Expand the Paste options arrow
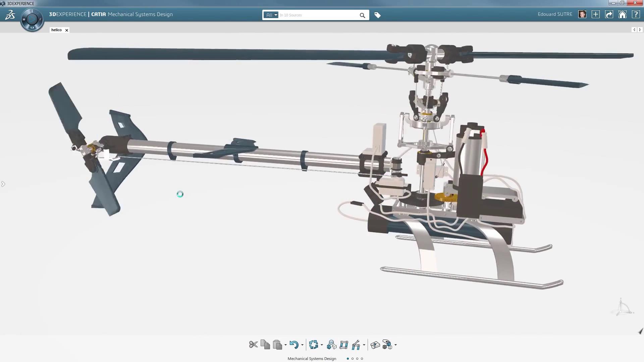Viewport: 644px width, 362px height. point(285,345)
